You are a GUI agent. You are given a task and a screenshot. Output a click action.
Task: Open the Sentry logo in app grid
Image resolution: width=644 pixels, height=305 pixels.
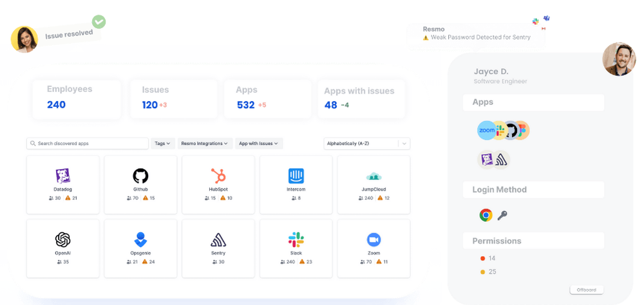(218, 240)
